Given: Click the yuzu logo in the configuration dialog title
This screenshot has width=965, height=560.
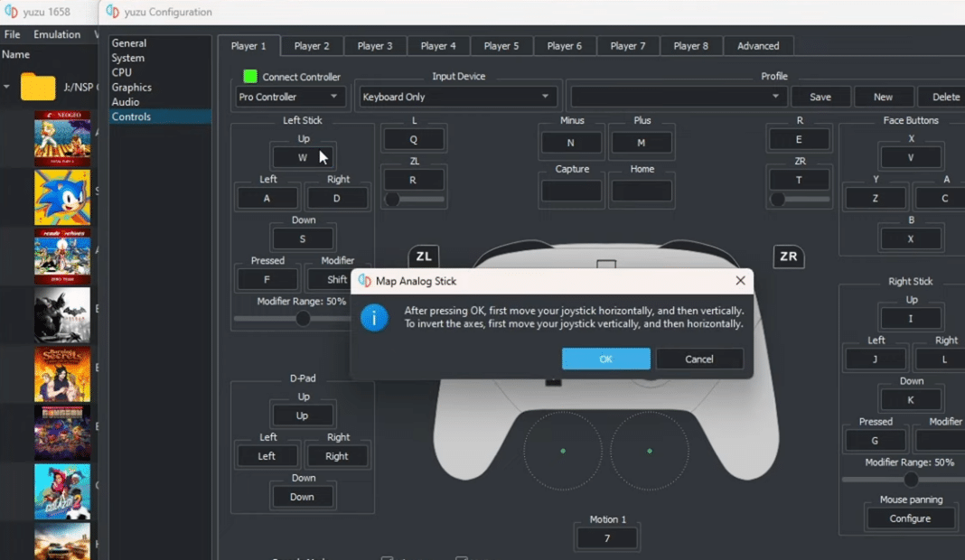Looking at the screenshot, I should pos(112,12).
